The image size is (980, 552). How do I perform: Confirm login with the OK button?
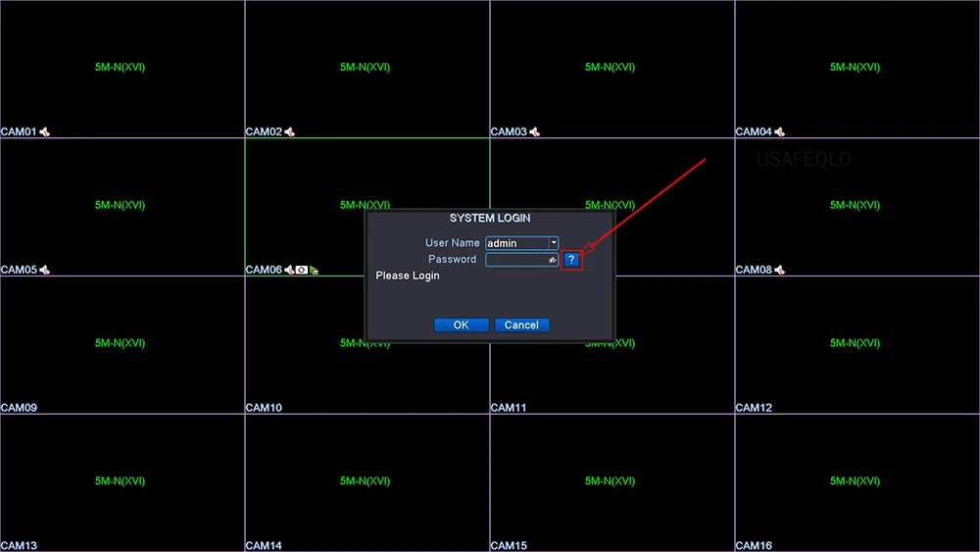[x=462, y=326]
